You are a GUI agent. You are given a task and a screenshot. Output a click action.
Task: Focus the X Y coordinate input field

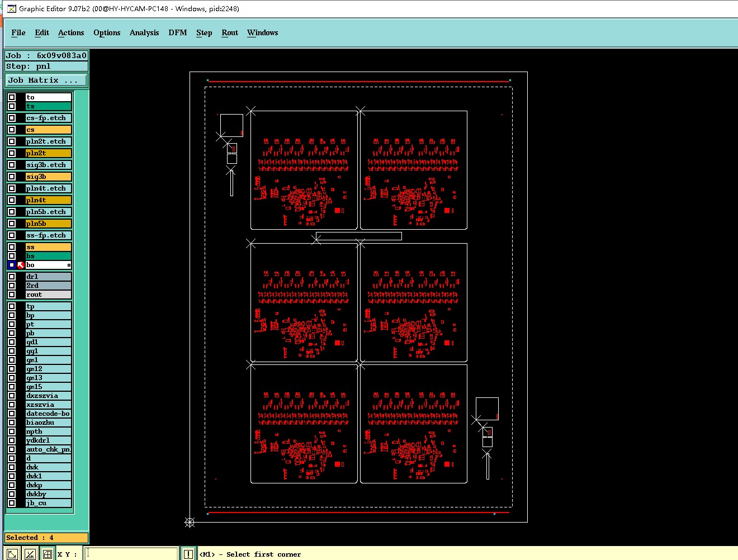coord(131,554)
